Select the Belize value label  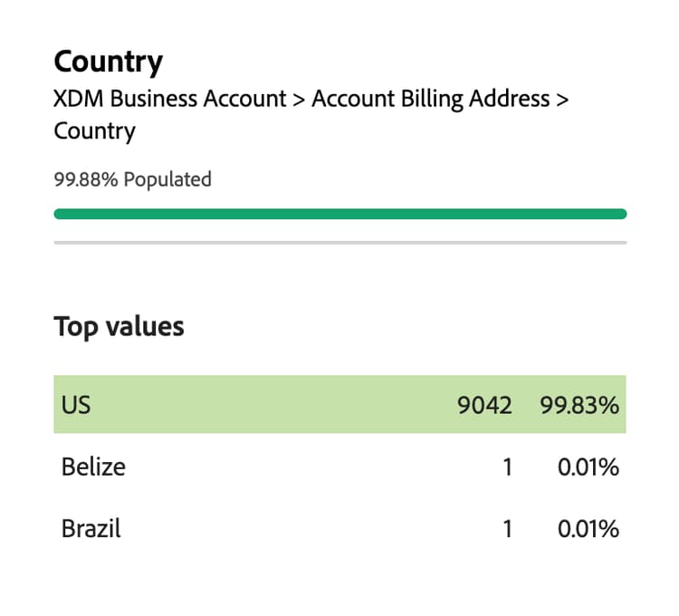point(93,467)
